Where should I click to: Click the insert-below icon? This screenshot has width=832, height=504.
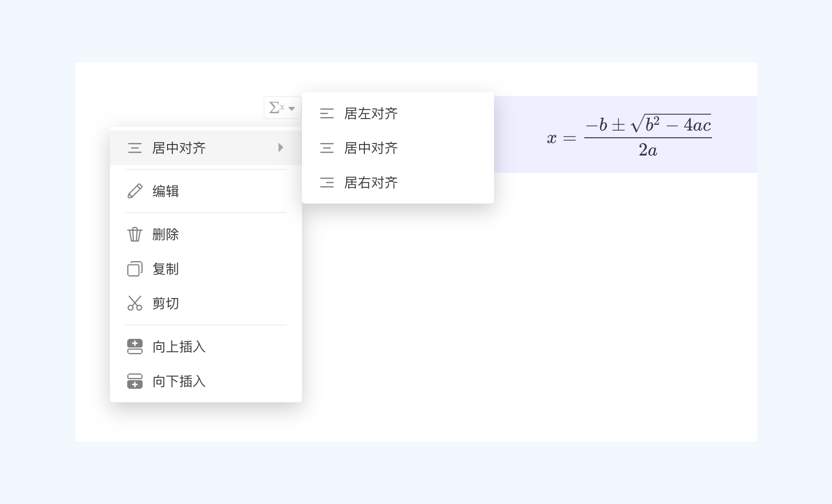135,381
